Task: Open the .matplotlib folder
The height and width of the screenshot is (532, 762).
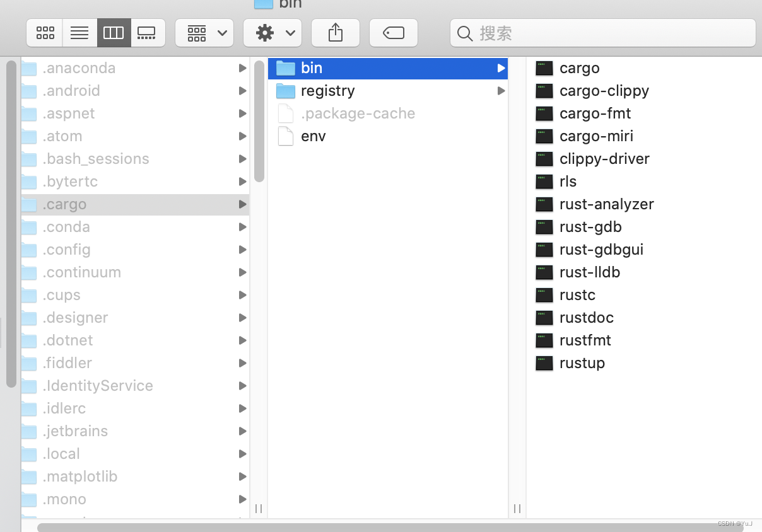Action: [135, 477]
